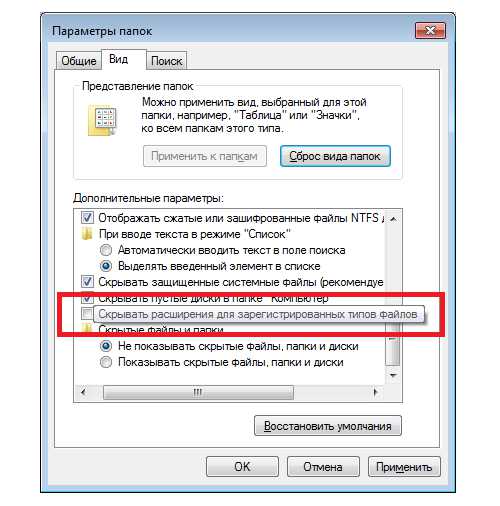Click the vertical scrollbar down arrow
The width and height of the screenshot is (500, 506).
coord(393,375)
